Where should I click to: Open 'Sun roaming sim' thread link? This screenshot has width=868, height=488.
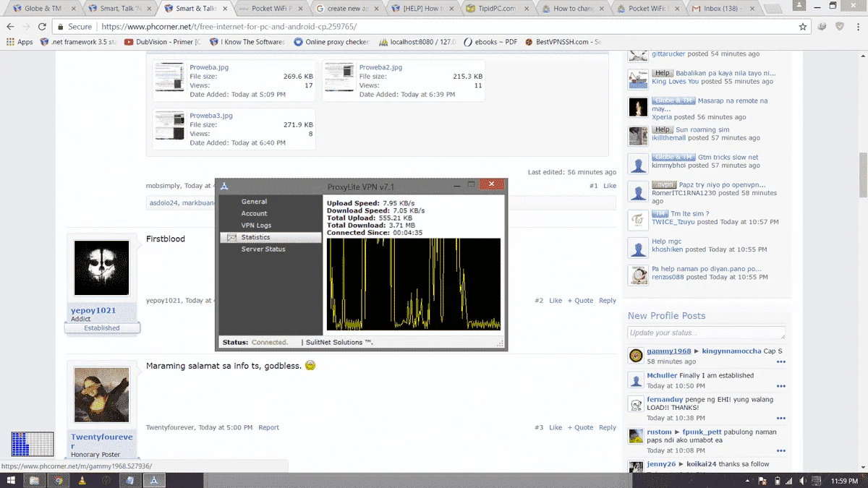click(x=701, y=129)
